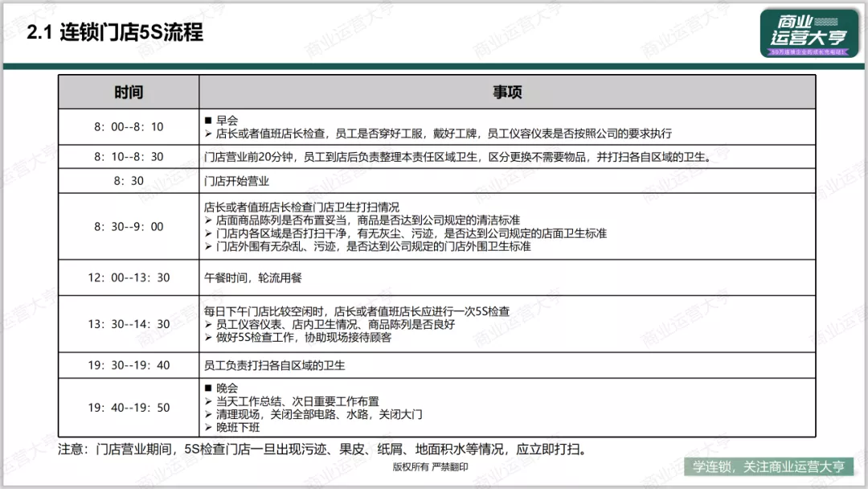
Task: Click the line 每日下午门店比较空闲时
Action: 357,311
